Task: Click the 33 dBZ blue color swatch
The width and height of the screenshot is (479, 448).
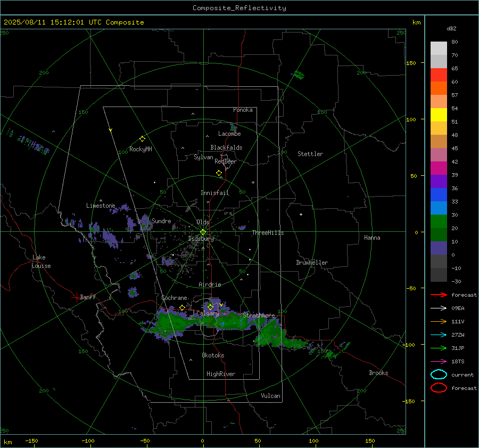Action: pyautogui.click(x=439, y=194)
